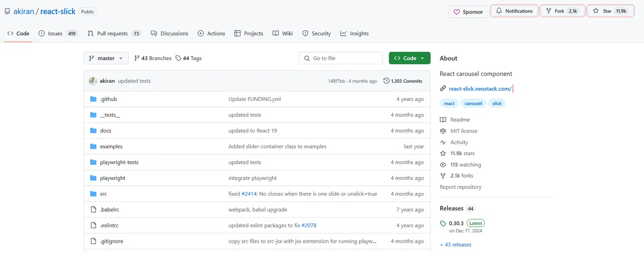Open the Activity link
Screen dimensions: 644x253
(x=454, y=142)
